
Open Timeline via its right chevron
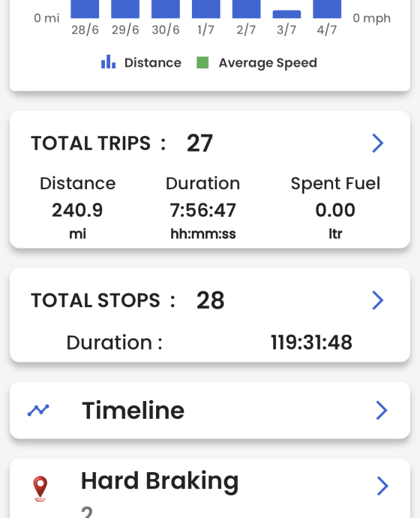pos(382,411)
